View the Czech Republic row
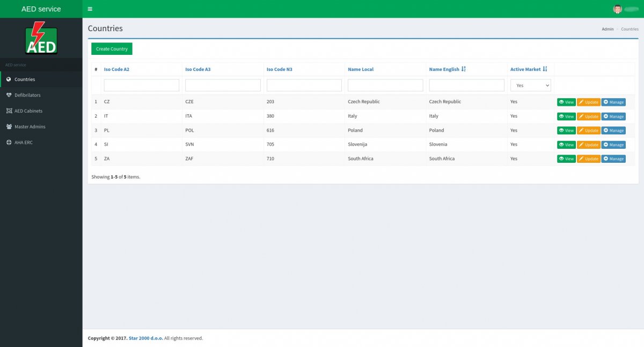Viewport: 644px width, 347px height. coord(566,102)
